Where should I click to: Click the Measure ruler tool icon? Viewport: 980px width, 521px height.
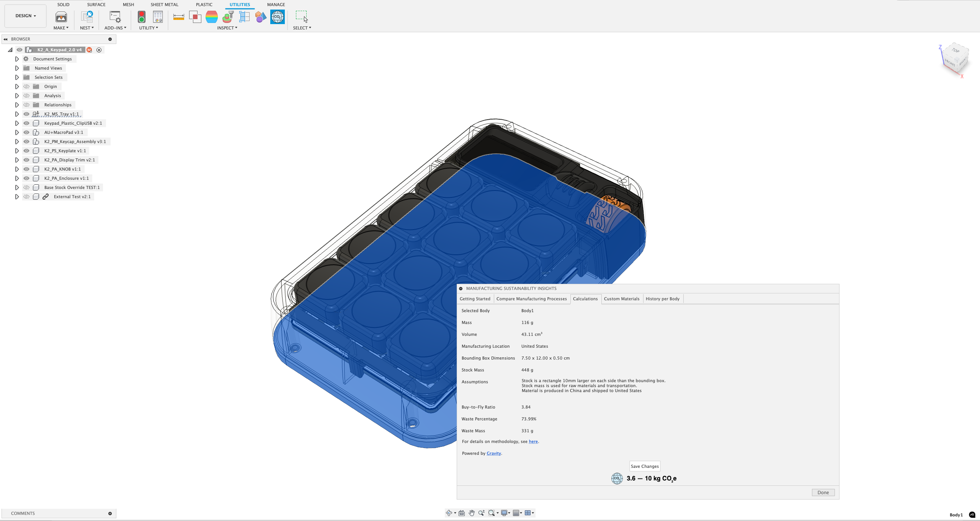pos(178,17)
